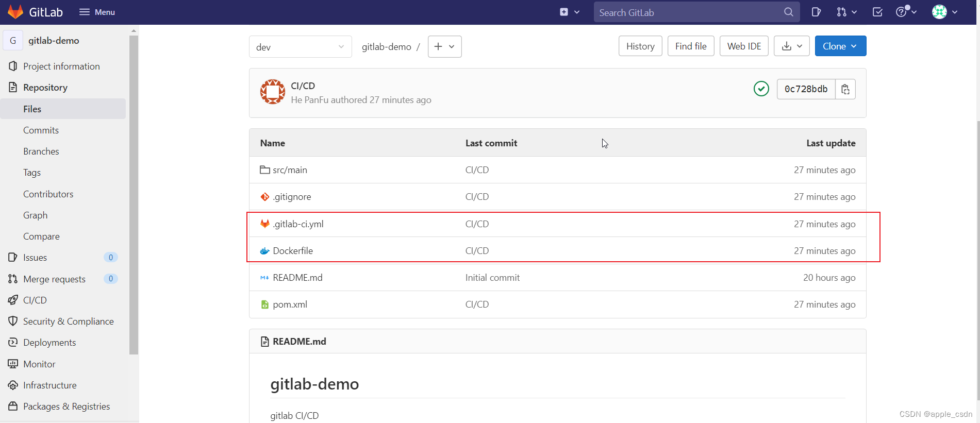Viewport: 980px width, 423px height.
Task: Click the Packages & Registries icon
Action: point(13,406)
